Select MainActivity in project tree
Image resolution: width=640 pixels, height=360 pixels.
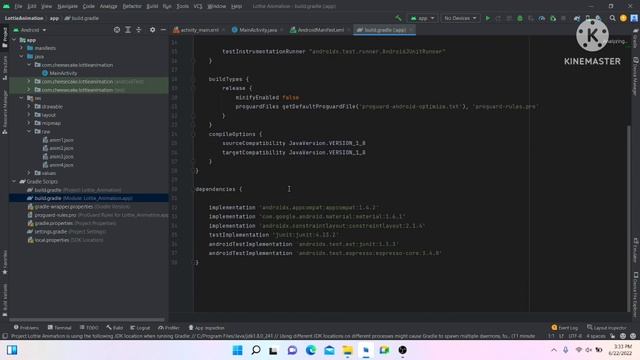pos(63,73)
